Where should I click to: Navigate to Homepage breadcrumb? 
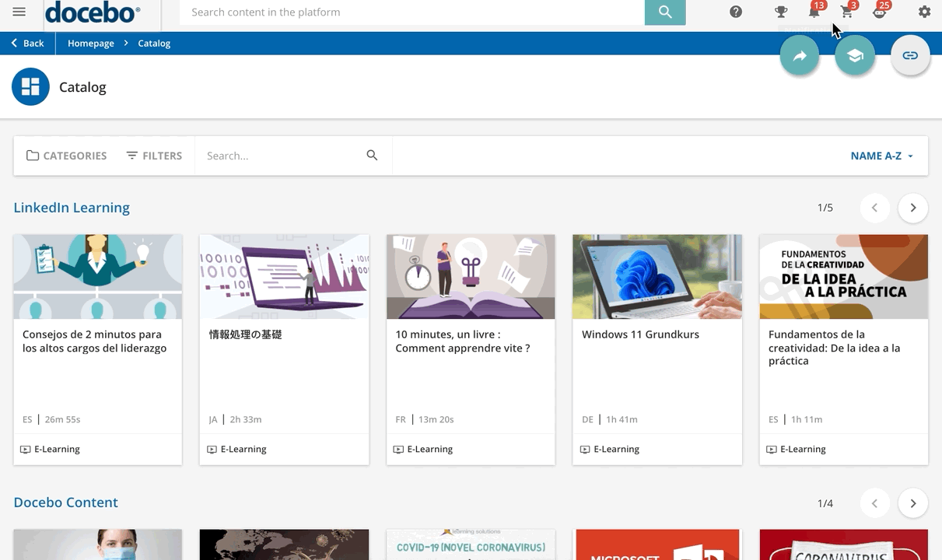pos(91,44)
